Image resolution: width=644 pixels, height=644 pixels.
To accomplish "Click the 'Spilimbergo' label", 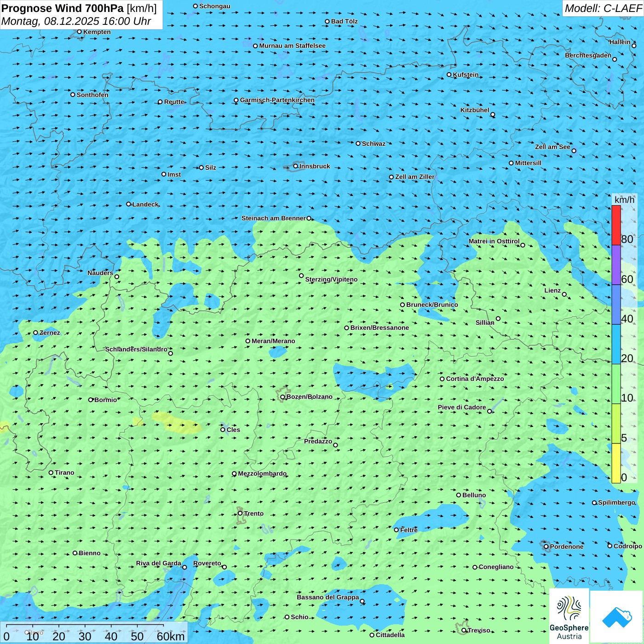I will [x=616, y=502].
